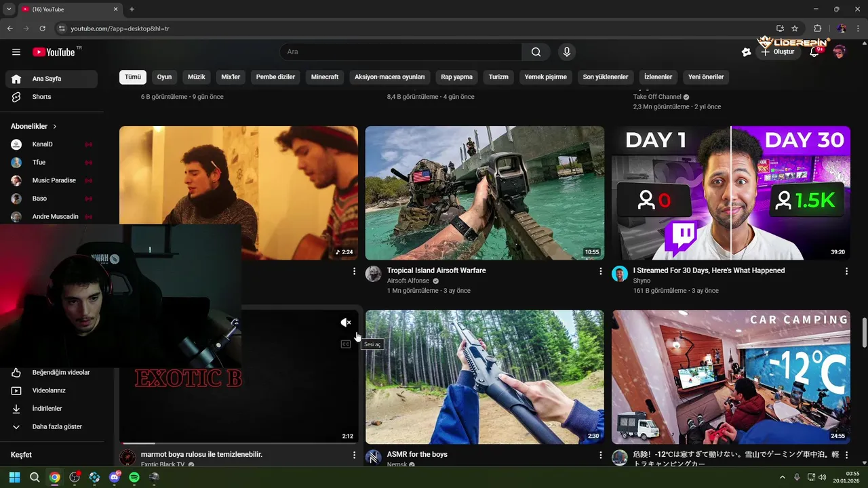Screen dimensions: 868x488
Task: Open the YouTube account avatar menu
Action: [840, 52]
